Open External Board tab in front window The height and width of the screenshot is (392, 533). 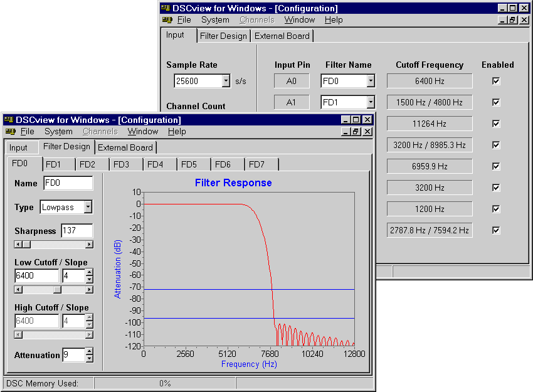pyautogui.click(x=125, y=147)
